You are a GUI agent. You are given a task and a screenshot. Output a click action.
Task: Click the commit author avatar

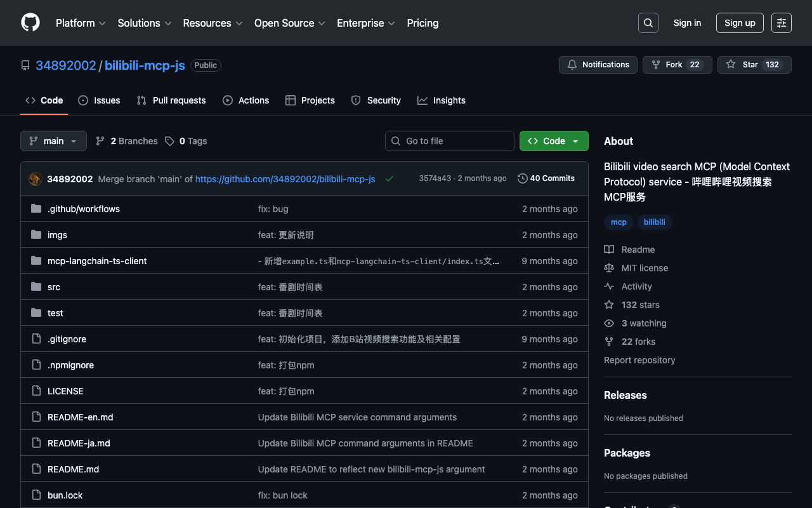[x=36, y=179]
